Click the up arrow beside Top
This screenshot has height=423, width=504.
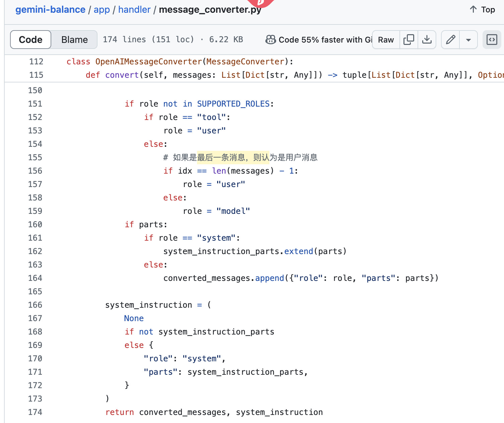coord(473,9)
